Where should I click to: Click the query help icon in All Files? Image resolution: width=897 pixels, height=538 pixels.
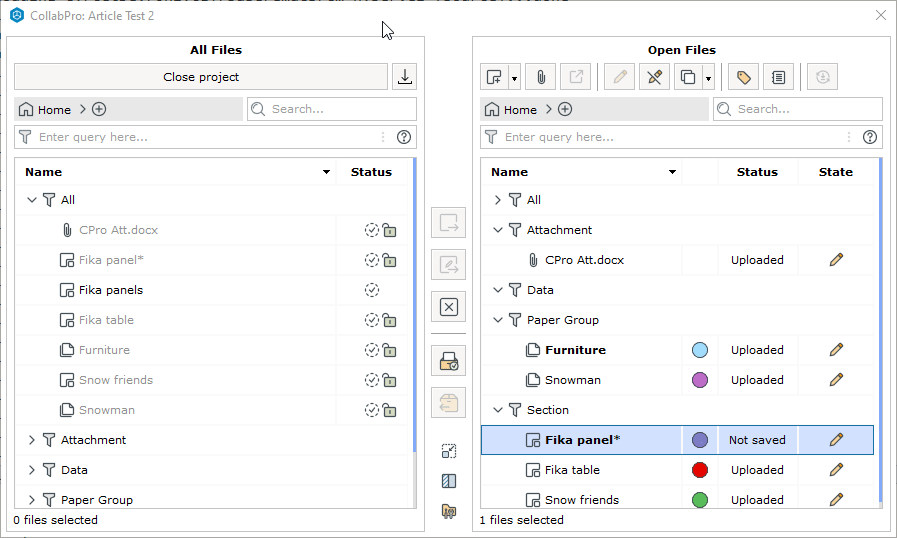coord(404,137)
